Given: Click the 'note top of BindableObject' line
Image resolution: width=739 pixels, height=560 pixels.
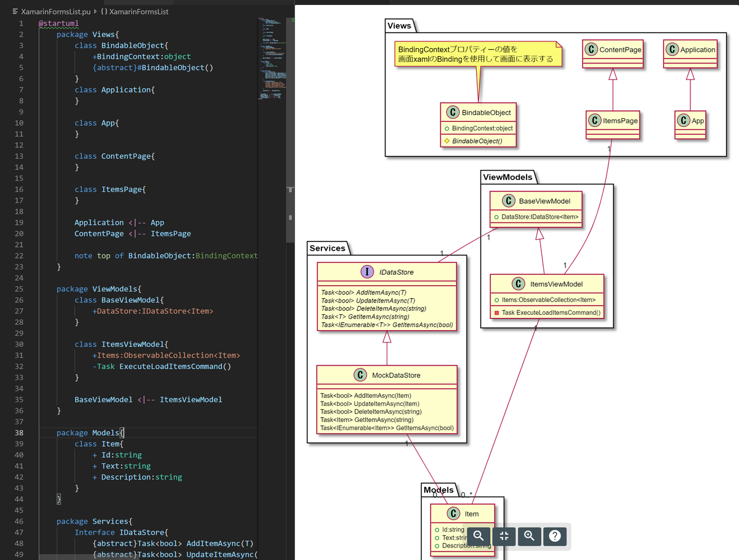Looking at the screenshot, I should point(166,256).
